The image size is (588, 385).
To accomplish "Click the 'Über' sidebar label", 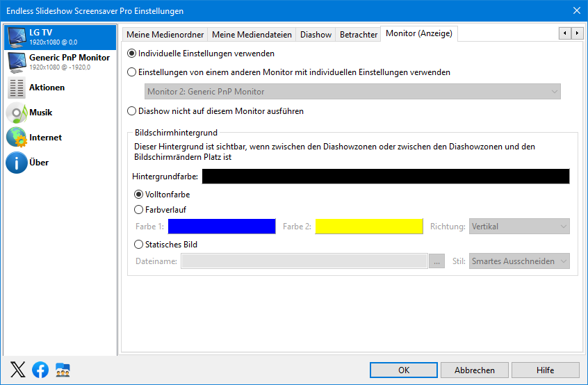I will 39,163.
